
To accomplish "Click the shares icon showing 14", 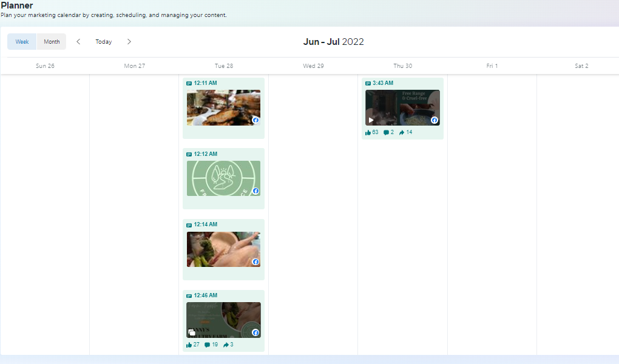I will click(x=402, y=133).
